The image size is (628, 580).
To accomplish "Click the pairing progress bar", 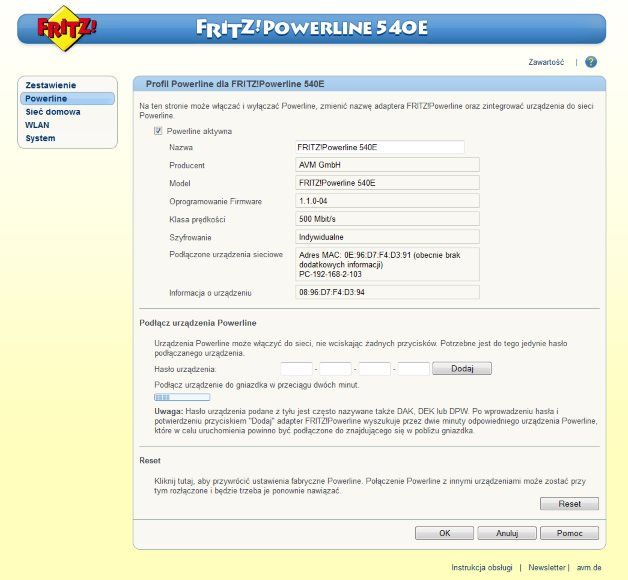I will [x=182, y=397].
